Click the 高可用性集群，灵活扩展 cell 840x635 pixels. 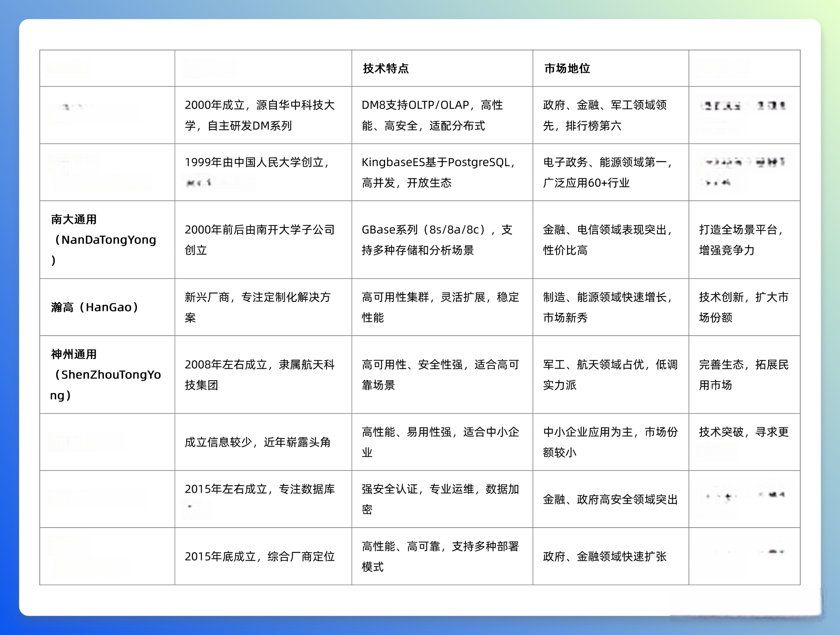point(442,307)
